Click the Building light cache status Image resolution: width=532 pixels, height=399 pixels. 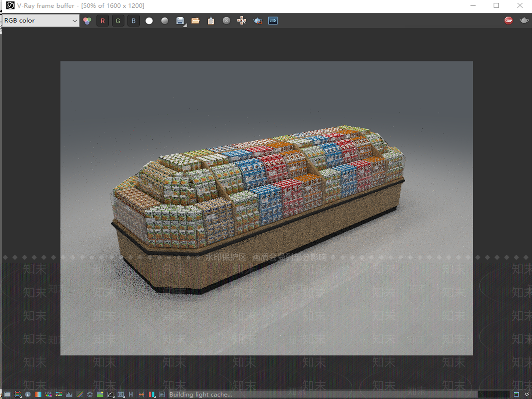200,394
